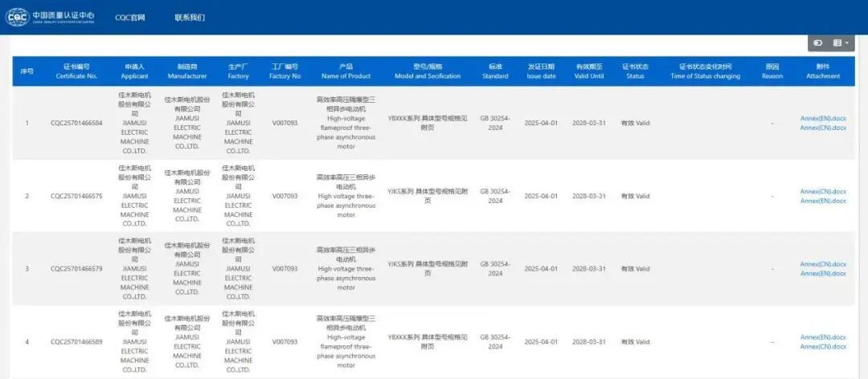Click the Attachment column header

pyautogui.click(x=823, y=71)
